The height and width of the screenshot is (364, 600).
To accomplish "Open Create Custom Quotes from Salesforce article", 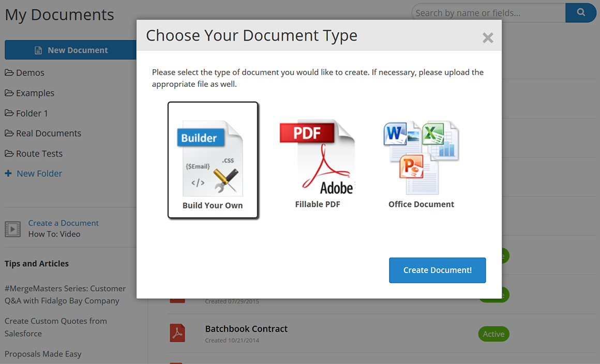I will point(55,327).
